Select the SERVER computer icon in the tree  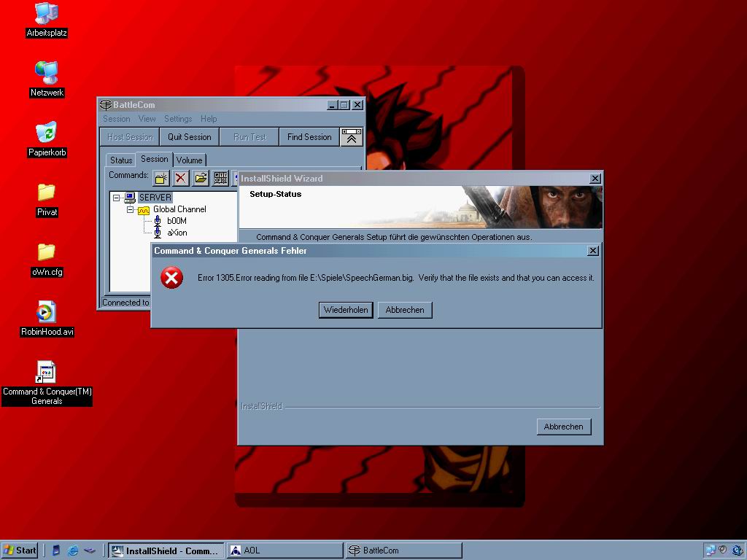pyautogui.click(x=130, y=197)
